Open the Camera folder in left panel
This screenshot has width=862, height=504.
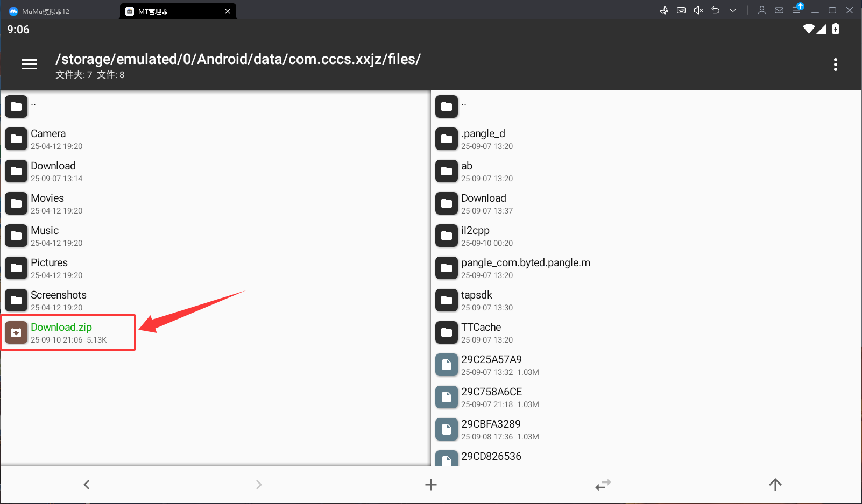(x=215, y=139)
